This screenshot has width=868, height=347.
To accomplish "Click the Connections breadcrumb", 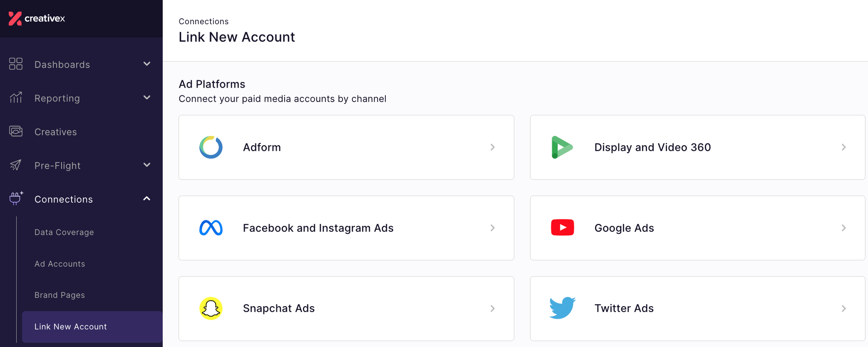I will pos(204,21).
